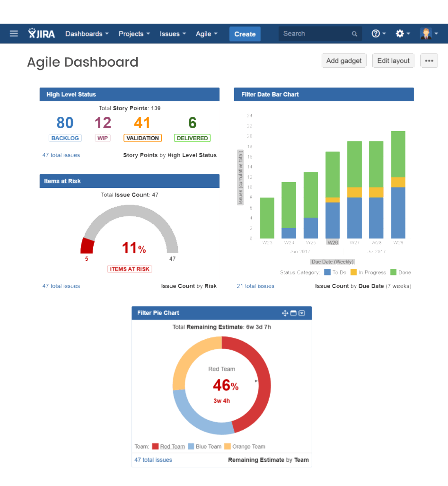Click the red swatch next to Red Team

156,446
